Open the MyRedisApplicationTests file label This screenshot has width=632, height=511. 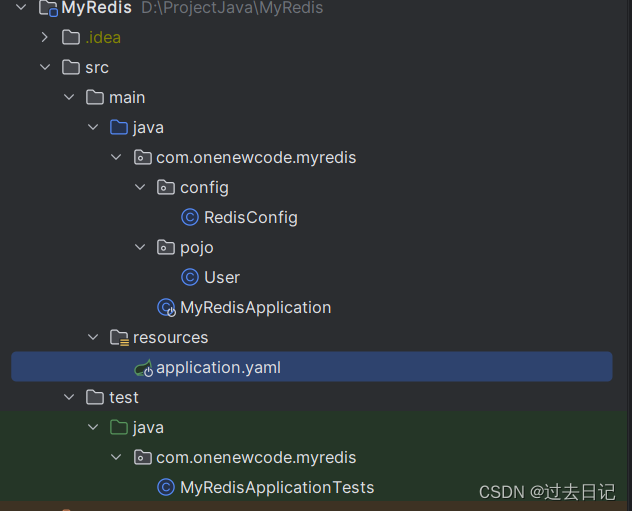[x=277, y=487]
